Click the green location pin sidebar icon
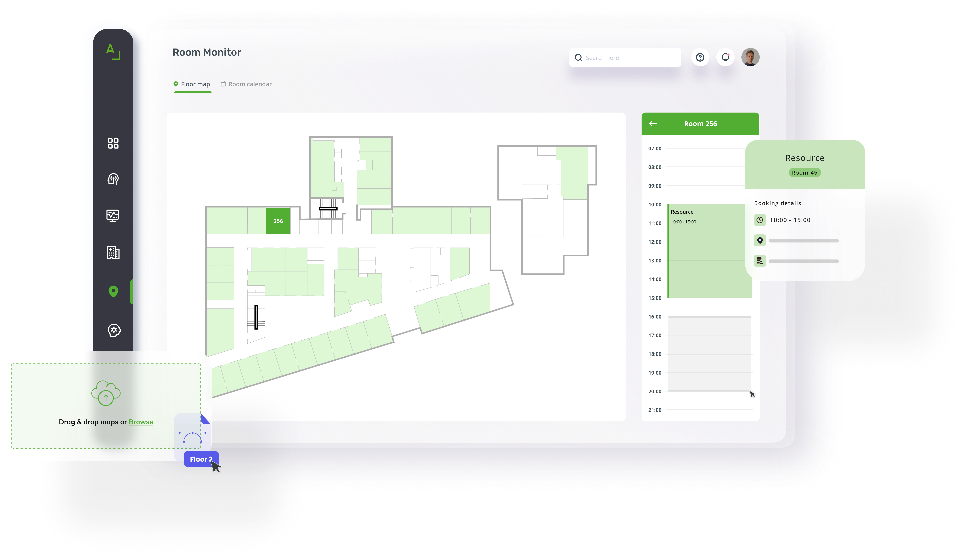Screen dimensions: 967x560 pyautogui.click(x=113, y=291)
